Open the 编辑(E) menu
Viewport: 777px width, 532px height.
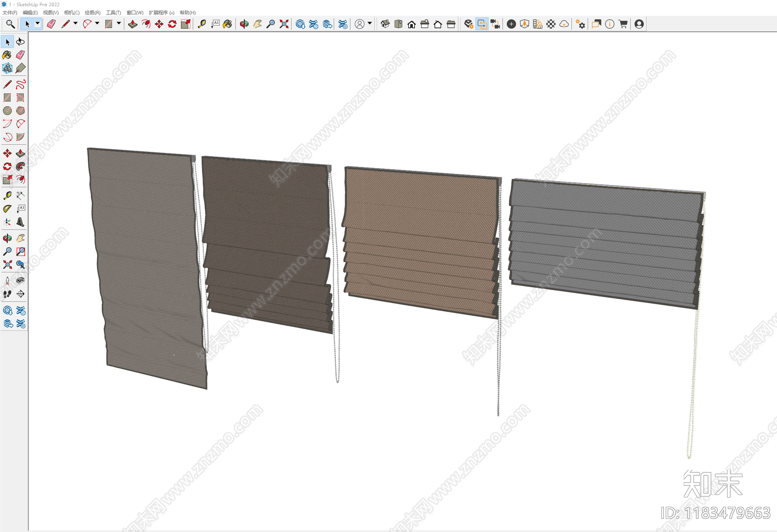30,13
